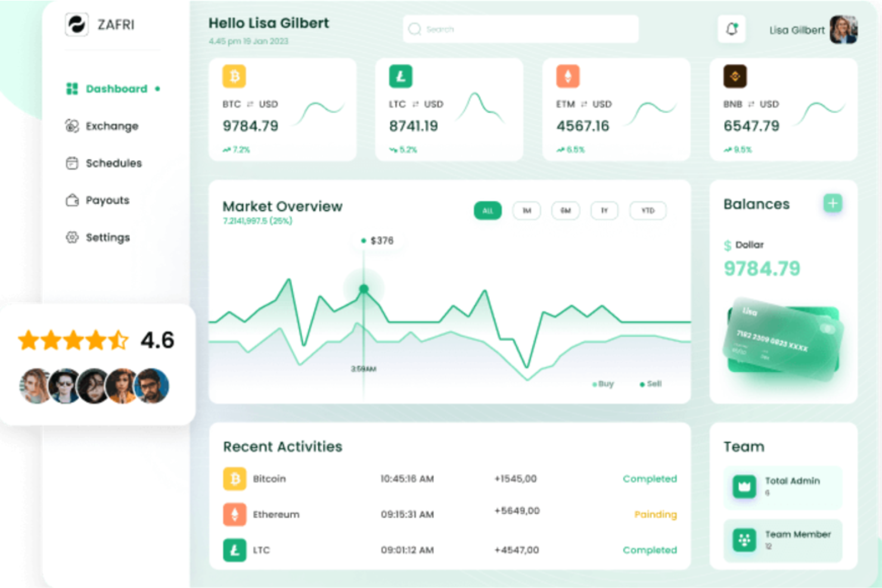Enable the ALL time range filter

487,210
